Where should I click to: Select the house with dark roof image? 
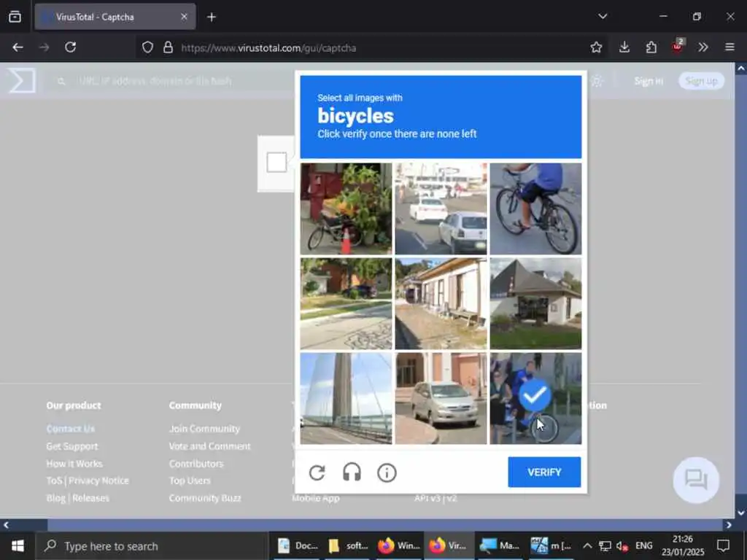pyautogui.click(x=535, y=303)
